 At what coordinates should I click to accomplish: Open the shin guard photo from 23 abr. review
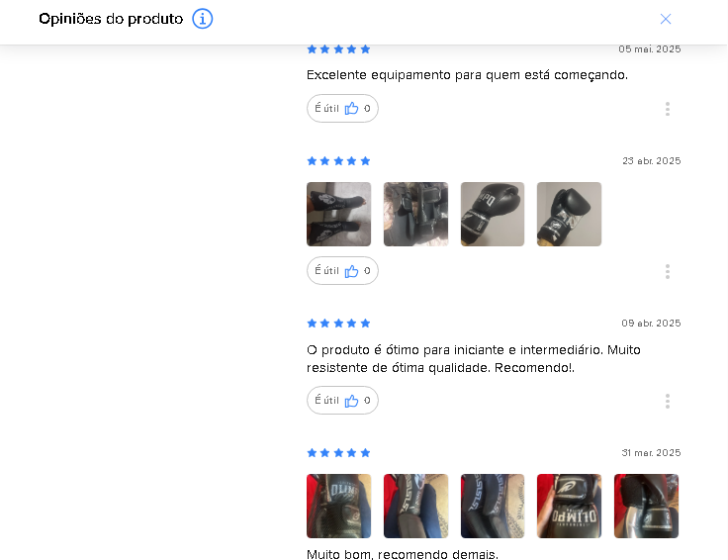(x=339, y=214)
